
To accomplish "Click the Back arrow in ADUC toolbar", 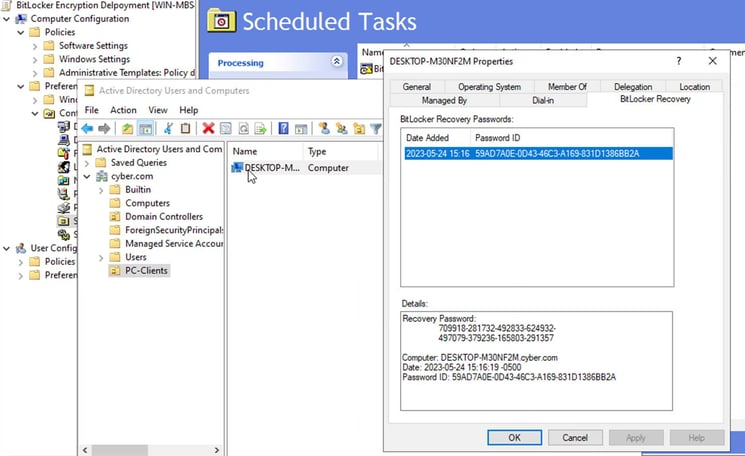I will [x=87, y=128].
